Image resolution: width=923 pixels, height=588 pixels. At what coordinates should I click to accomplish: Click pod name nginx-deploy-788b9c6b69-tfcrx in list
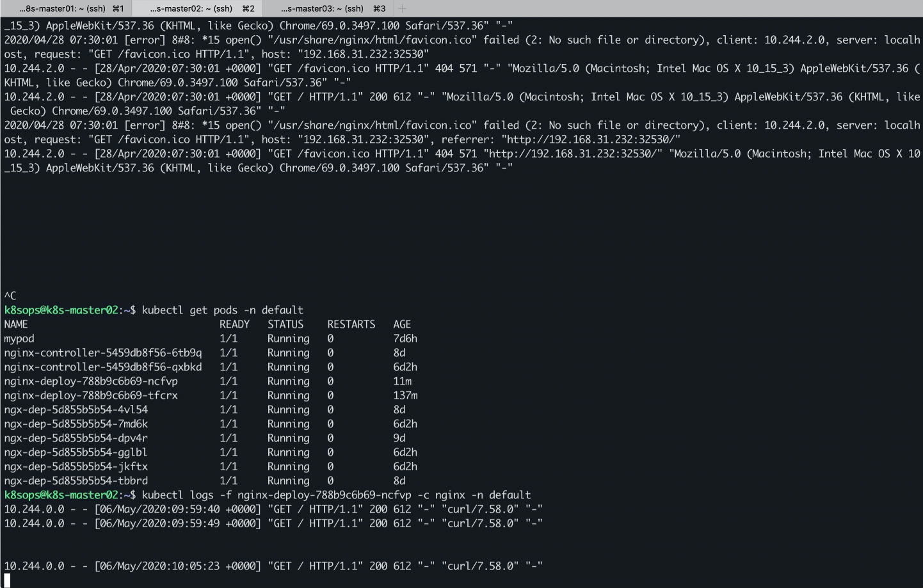(91, 395)
